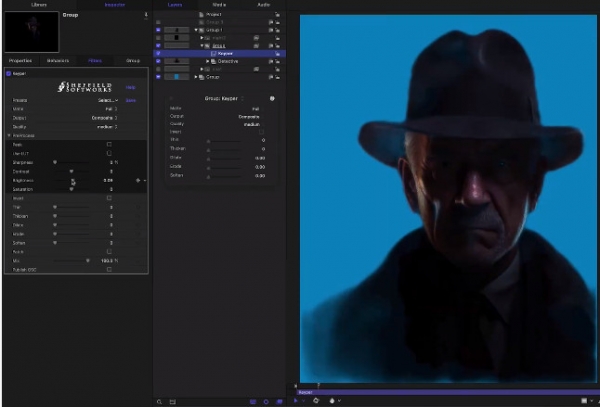Open the Properties inspector tab
Image resolution: width=600 pixels, height=407 pixels.
[x=20, y=61]
